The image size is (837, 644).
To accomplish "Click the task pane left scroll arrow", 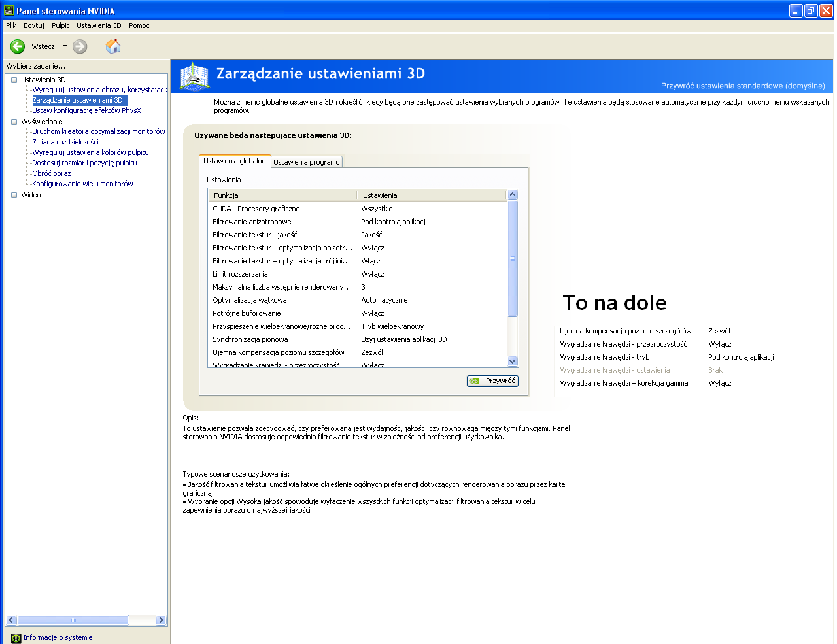I will 10,620.
